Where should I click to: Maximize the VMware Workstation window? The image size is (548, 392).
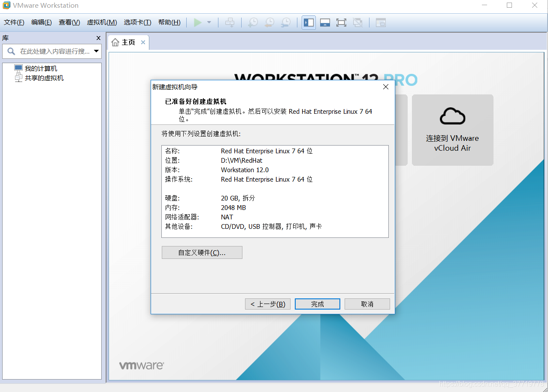click(509, 6)
